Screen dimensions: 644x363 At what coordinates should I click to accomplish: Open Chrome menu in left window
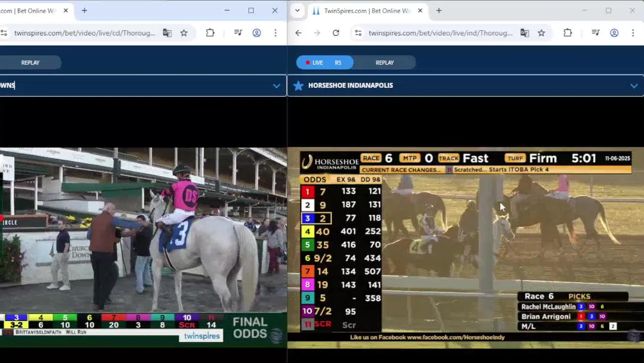tap(275, 33)
